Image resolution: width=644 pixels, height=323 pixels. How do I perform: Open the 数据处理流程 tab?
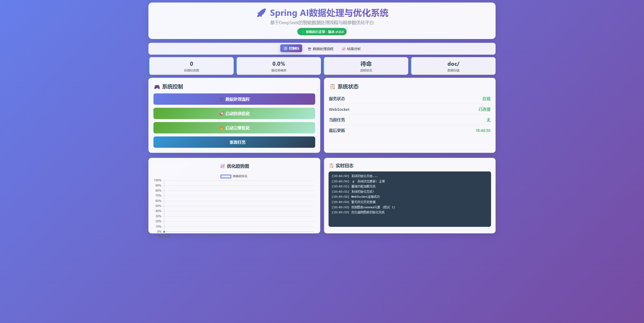[320, 49]
